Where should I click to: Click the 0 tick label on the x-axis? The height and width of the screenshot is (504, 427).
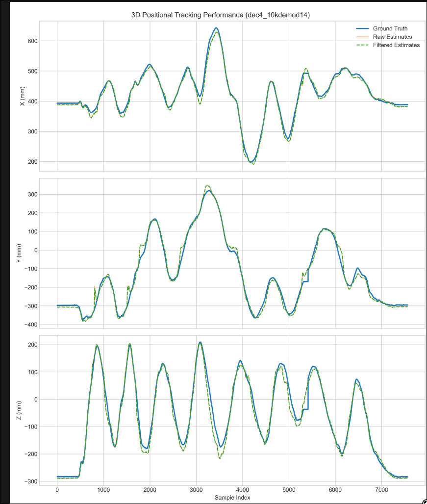coord(57,489)
